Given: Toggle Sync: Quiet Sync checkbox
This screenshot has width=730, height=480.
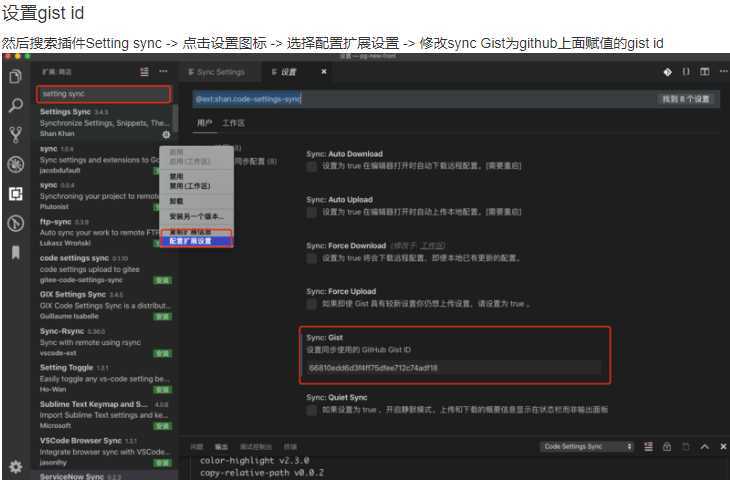Looking at the screenshot, I should tap(311, 410).
